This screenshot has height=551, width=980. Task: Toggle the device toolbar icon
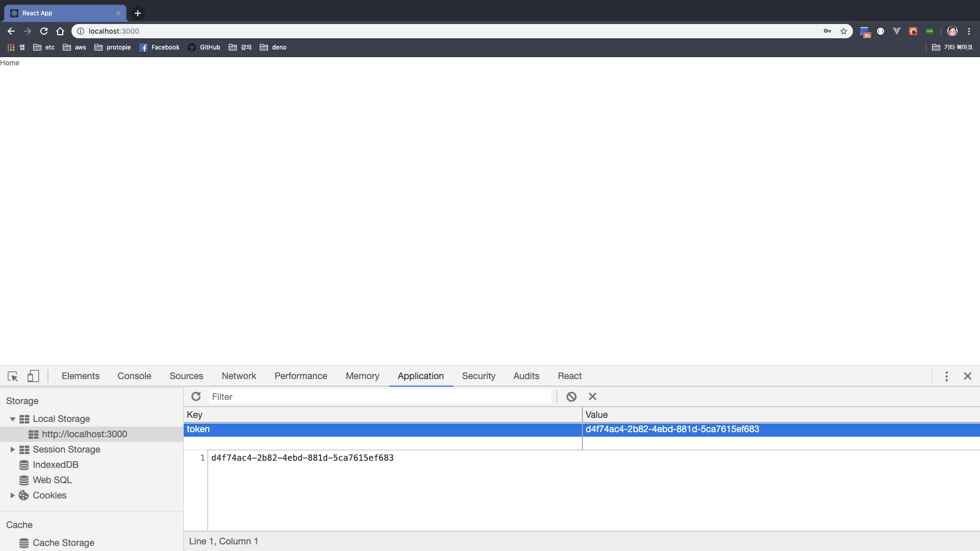[x=33, y=376]
